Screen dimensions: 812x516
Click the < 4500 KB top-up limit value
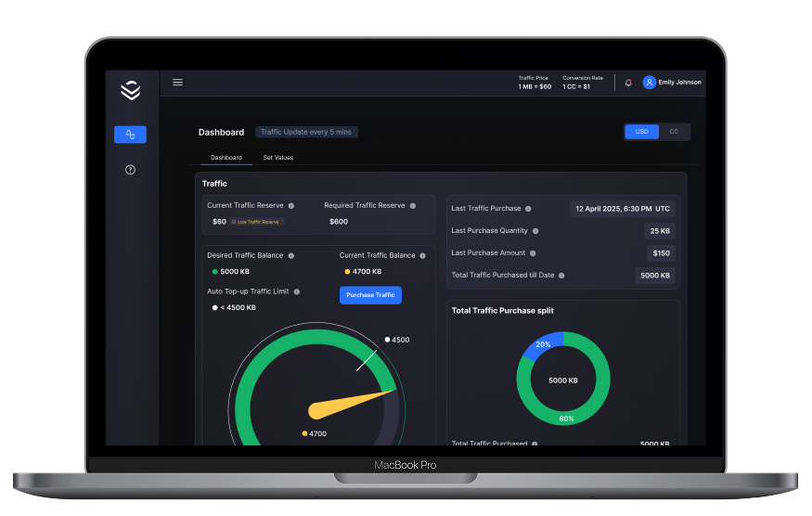click(238, 308)
